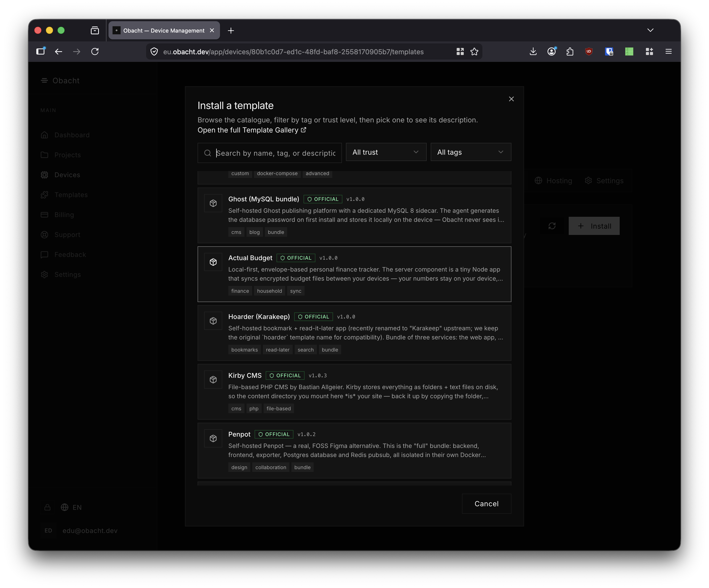
Task: Open Billing in the sidebar
Action: [x=57, y=215]
